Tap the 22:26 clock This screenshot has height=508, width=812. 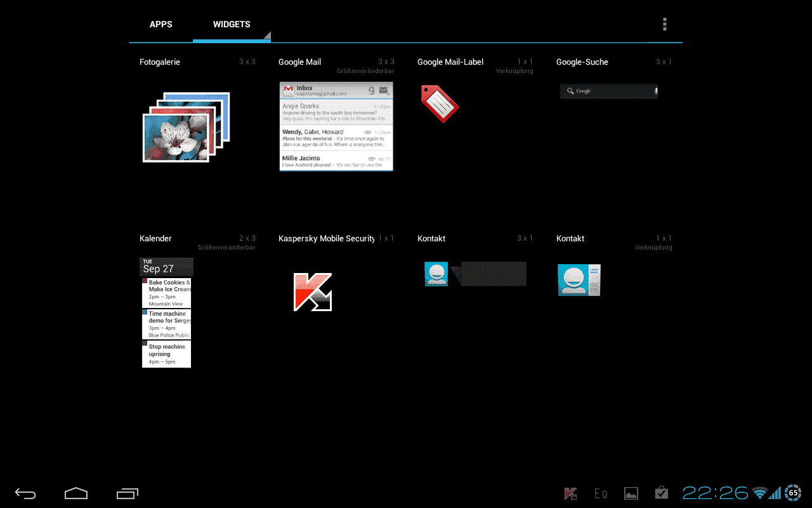click(x=716, y=493)
